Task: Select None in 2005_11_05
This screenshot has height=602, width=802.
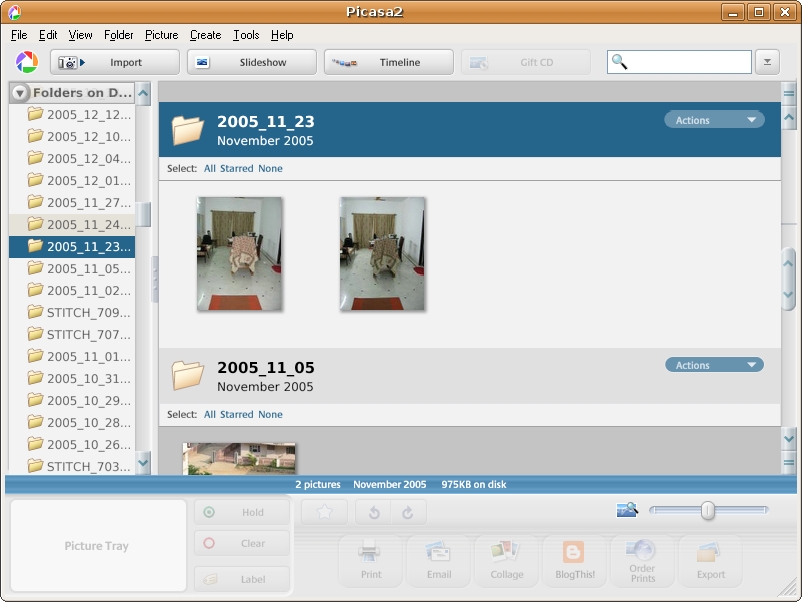Action: [x=270, y=414]
